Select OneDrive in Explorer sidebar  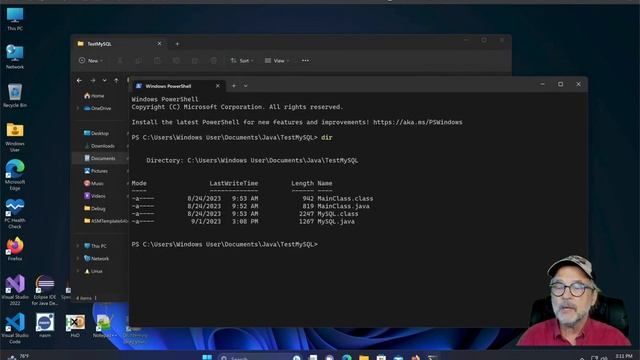click(97, 108)
